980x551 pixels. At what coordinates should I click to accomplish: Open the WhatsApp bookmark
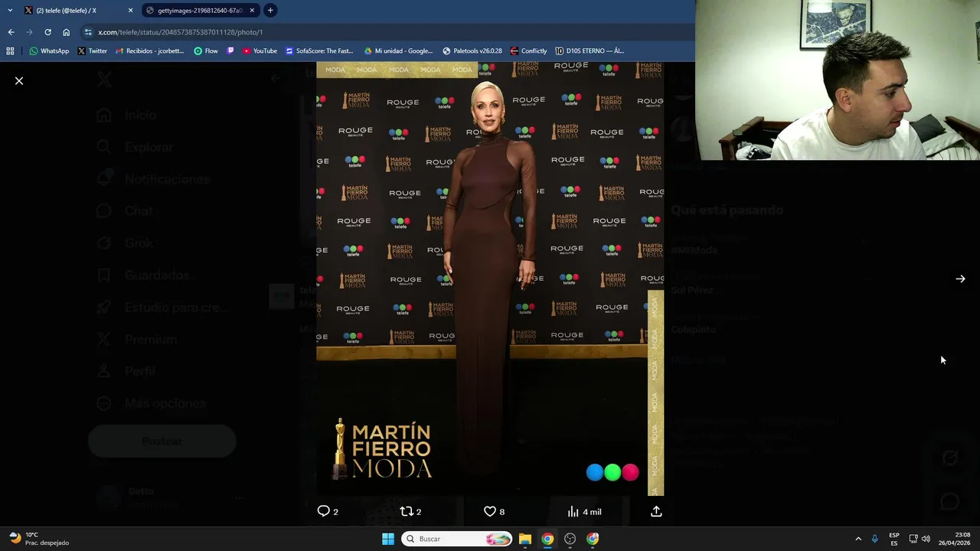49,51
